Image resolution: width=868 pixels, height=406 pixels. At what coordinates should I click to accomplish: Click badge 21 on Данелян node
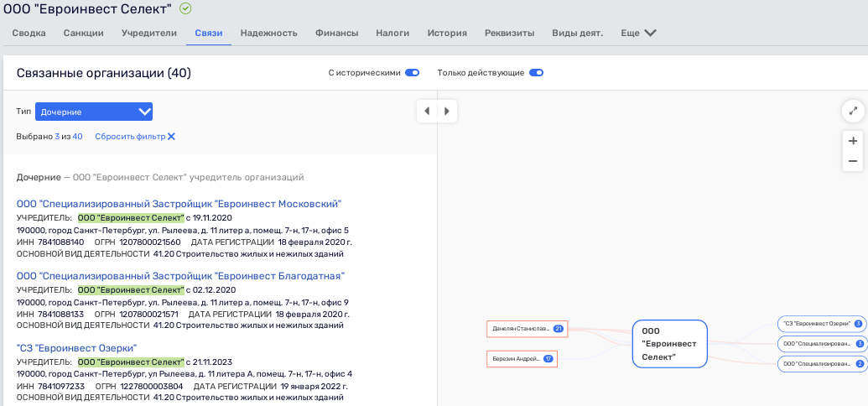click(558, 329)
